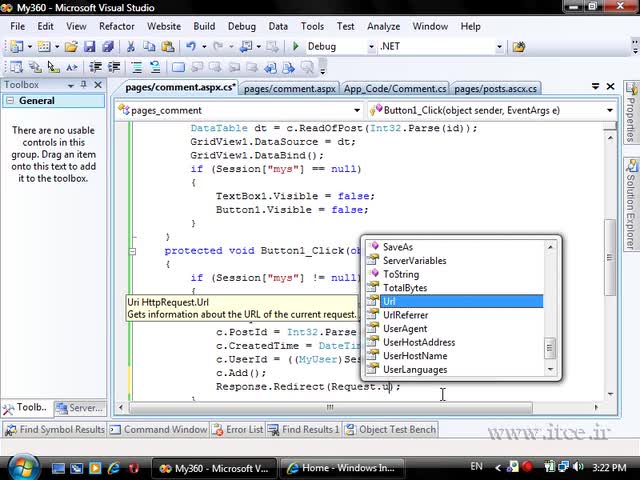Open the Debug configuration dropdown

pyautogui.click(x=370, y=47)
